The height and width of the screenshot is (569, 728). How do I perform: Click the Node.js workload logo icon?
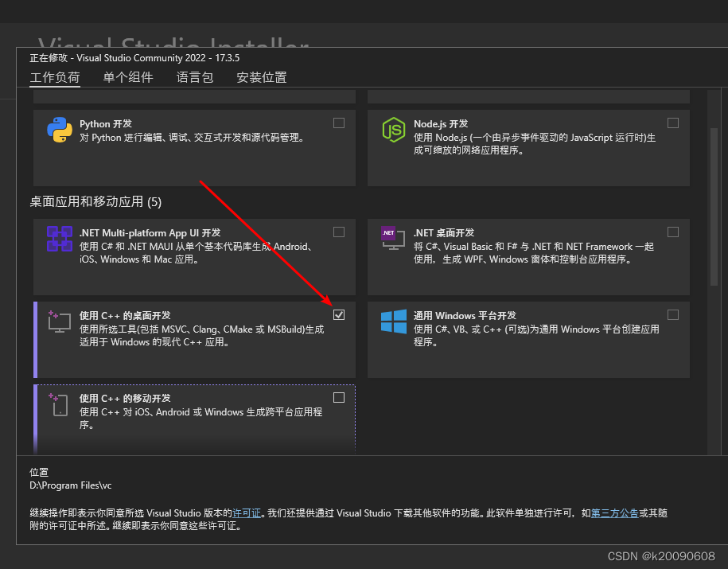click(394, 130)
